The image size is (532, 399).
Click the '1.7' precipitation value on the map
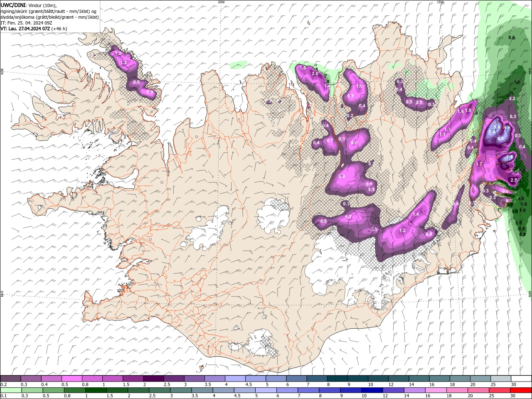coord(478,164)
